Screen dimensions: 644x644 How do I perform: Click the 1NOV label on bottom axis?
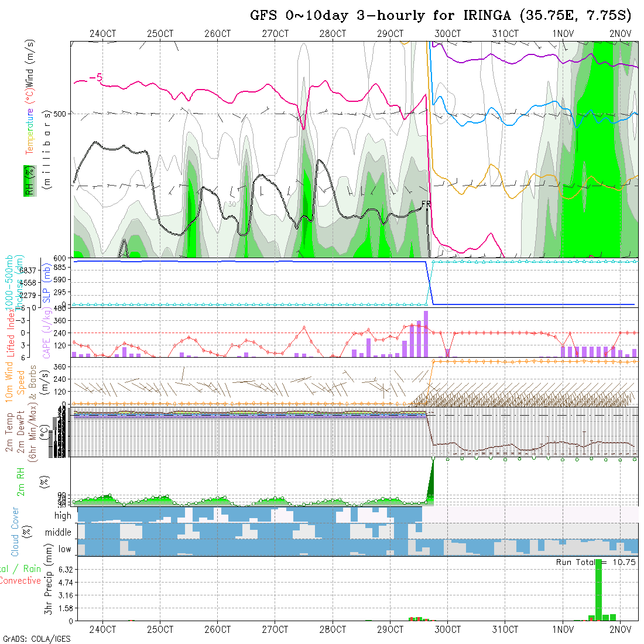pyautogui.click(x=563, y=630)
